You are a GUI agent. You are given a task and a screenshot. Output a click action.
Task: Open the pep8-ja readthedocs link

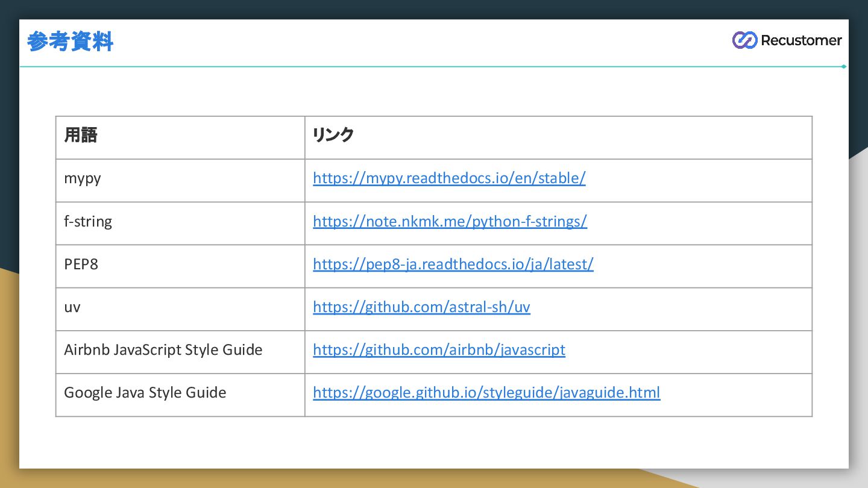(453, 264)
